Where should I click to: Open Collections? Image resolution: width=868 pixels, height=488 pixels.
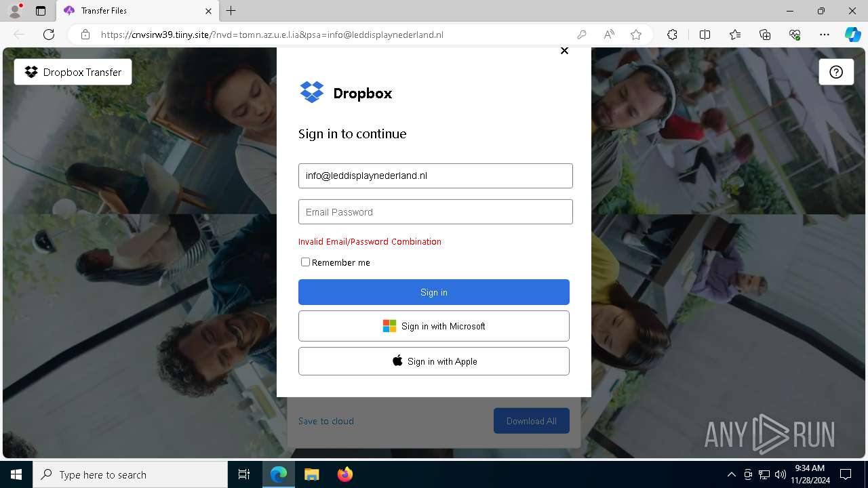(765, 35)
